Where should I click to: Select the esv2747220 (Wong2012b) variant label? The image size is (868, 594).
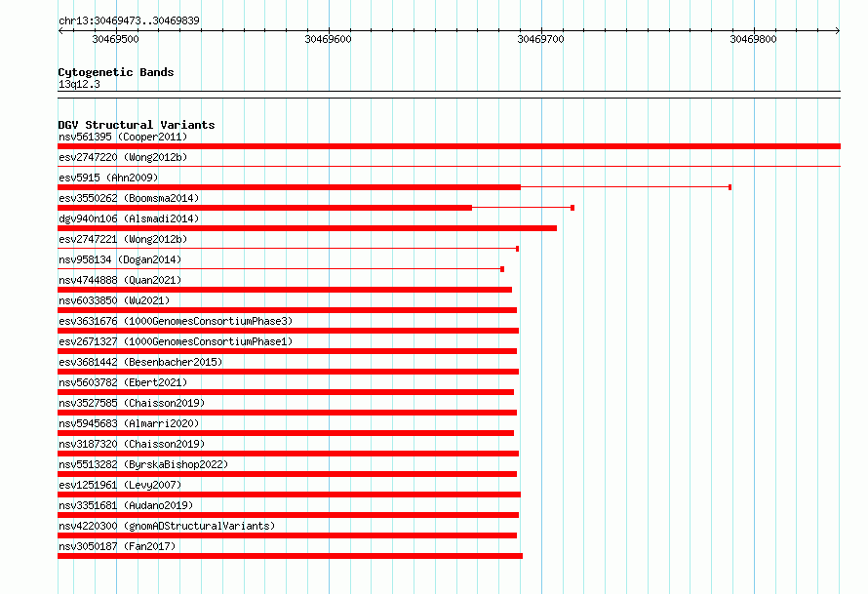tap(123, 157)
